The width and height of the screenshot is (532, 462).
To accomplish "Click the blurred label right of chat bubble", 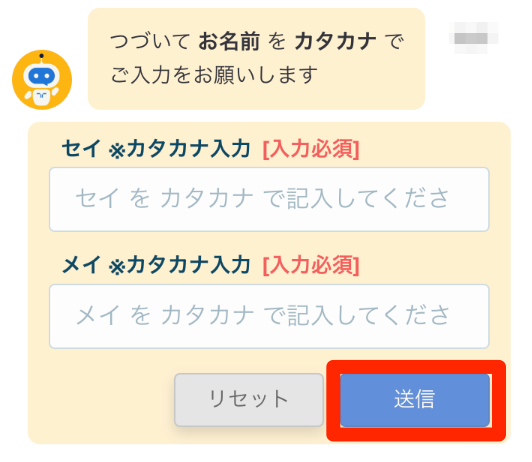I will 474,38.
